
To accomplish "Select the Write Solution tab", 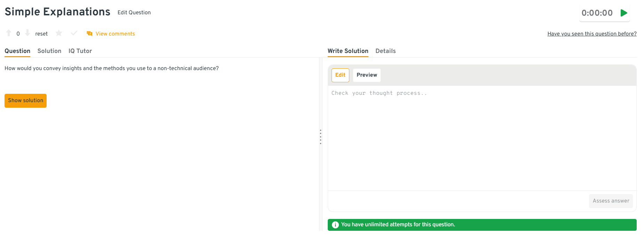I will (348, 51).
